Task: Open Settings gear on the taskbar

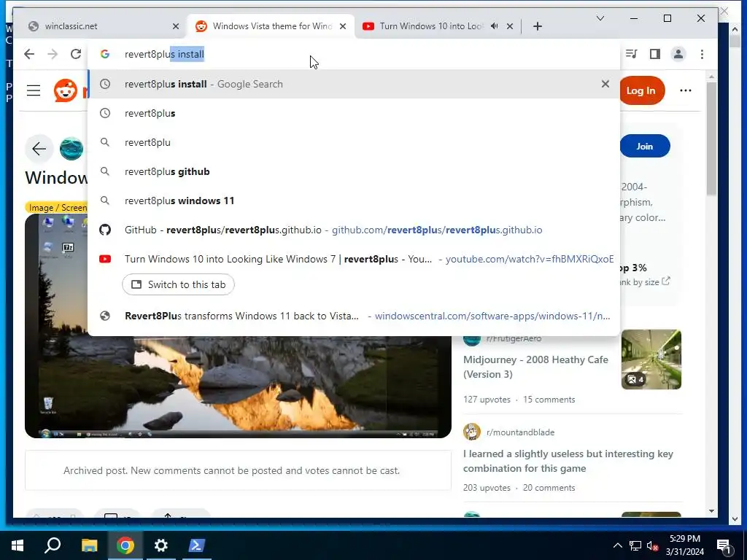Action: click(x=161, y=545)
